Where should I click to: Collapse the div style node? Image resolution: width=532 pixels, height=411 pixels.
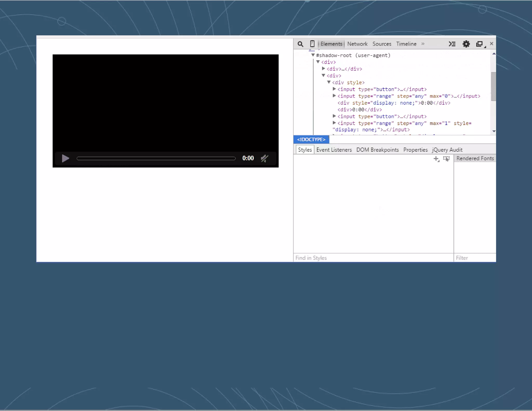[329, 82]
